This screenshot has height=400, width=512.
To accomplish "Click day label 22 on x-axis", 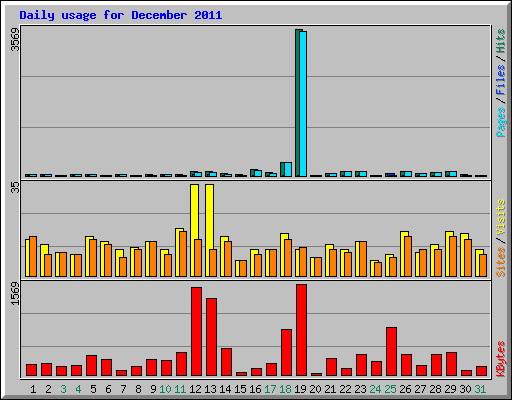I will tap(345, 389).
